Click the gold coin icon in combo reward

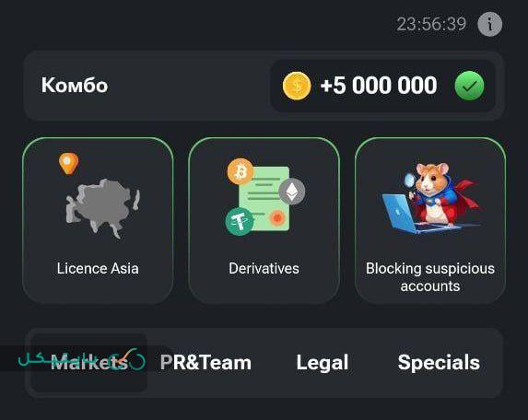coord(297,86)
